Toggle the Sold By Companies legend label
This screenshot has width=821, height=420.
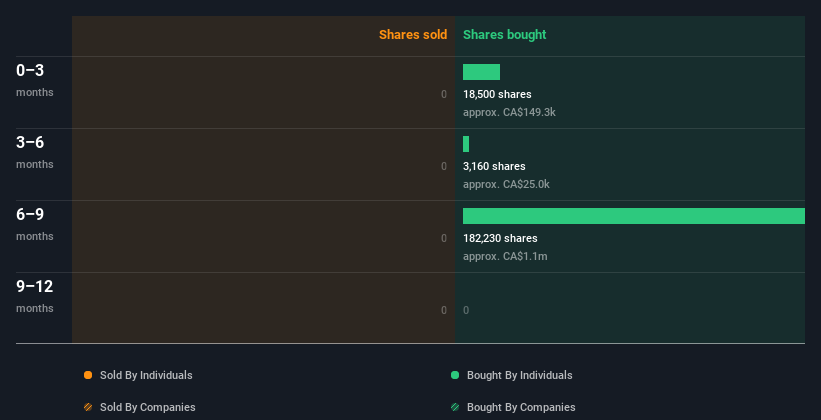pyautogui.click(x=148, y=407)
